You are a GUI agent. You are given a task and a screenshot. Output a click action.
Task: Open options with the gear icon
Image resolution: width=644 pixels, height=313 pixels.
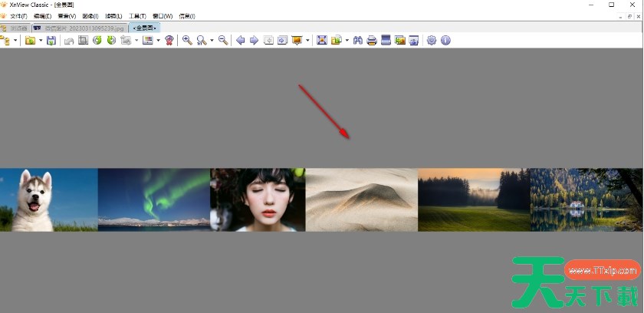[x=432, y=40]
